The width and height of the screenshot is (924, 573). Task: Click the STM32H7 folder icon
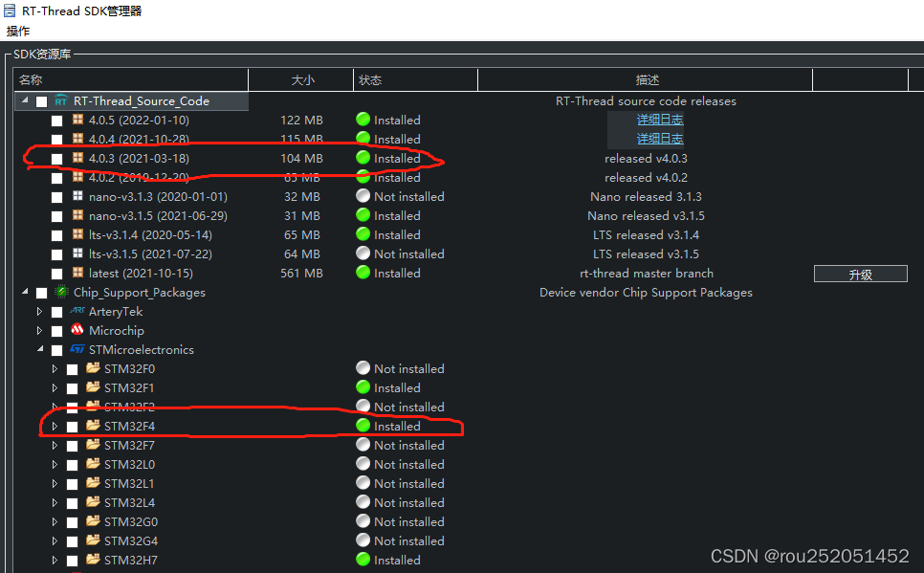93,559
